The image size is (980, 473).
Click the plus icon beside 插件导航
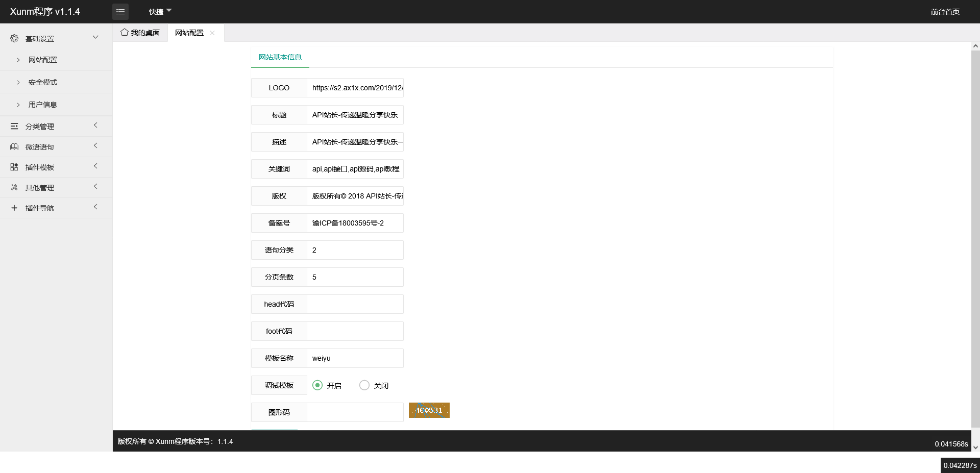[x=14, y=208]
